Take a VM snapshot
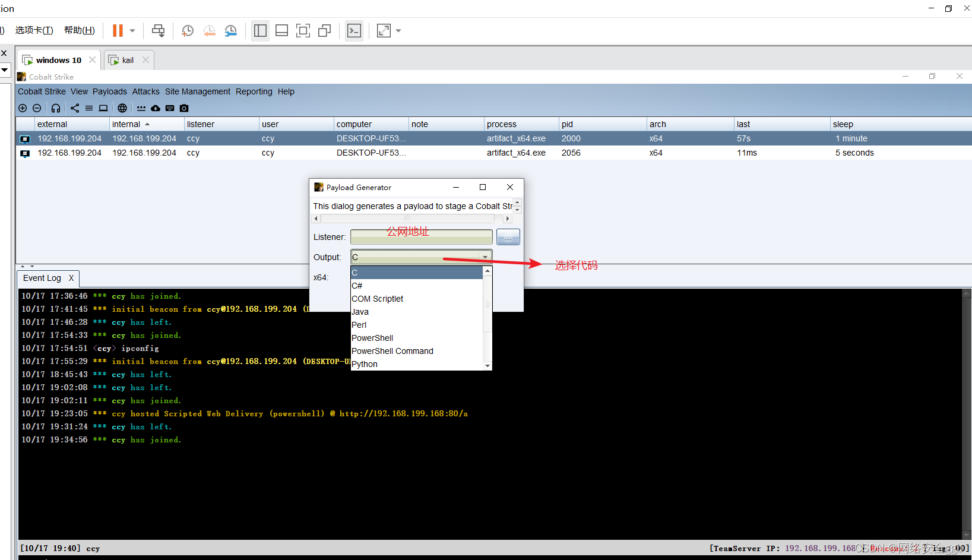972x560 pixels. click(x=188, y=30)
